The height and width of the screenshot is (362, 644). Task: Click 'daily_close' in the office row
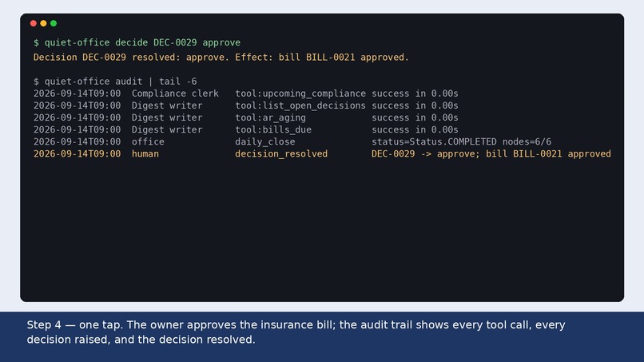coord(265,141)
